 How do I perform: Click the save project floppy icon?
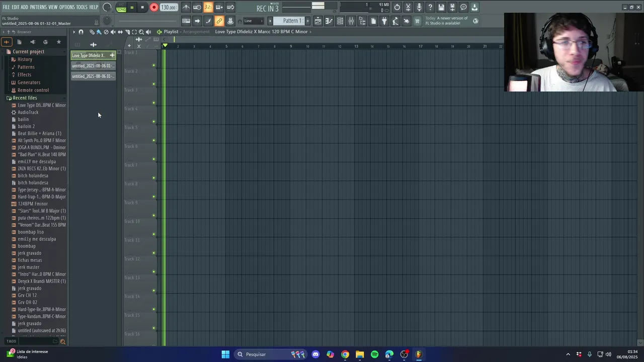click(x=441, y=7)
